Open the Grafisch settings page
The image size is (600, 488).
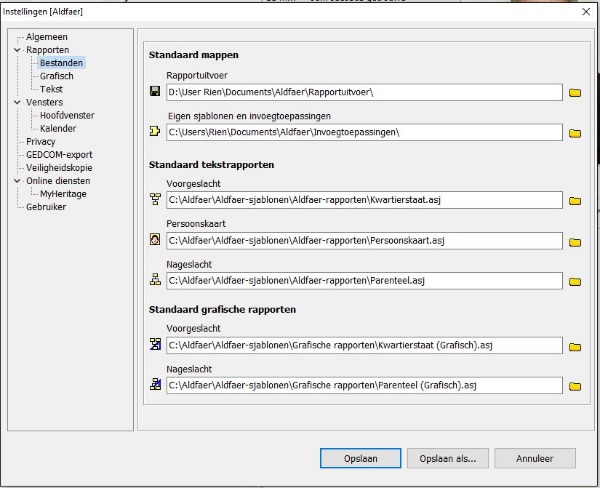coord(56,76)
